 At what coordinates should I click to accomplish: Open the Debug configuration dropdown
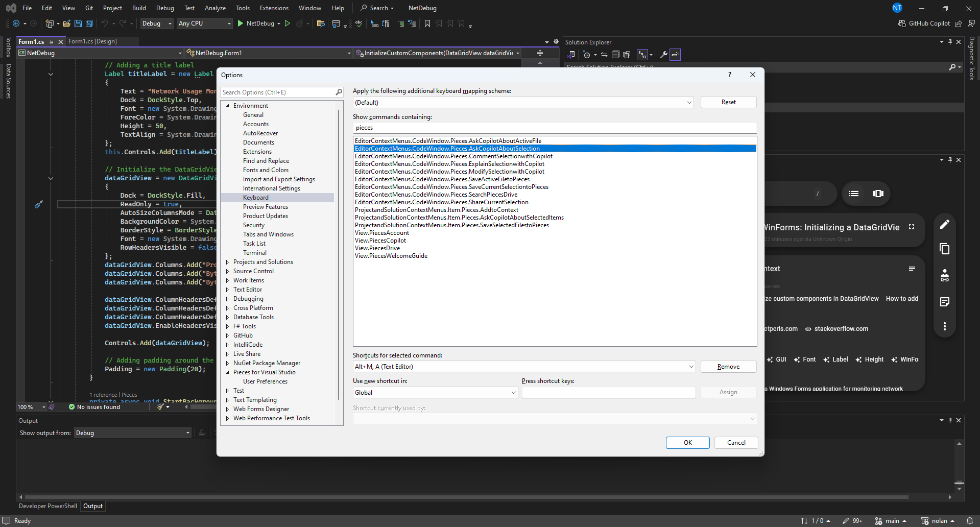pos(157,23)
